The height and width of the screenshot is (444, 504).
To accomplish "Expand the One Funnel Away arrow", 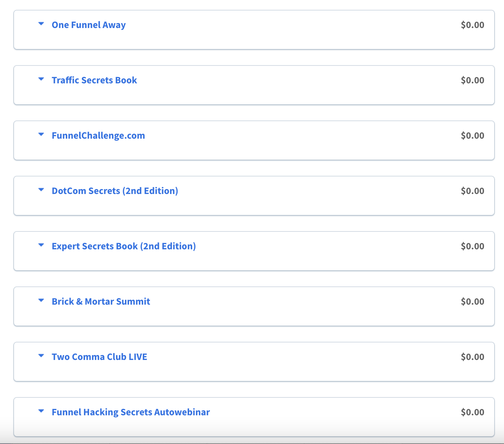I will (x=41, y=24).
